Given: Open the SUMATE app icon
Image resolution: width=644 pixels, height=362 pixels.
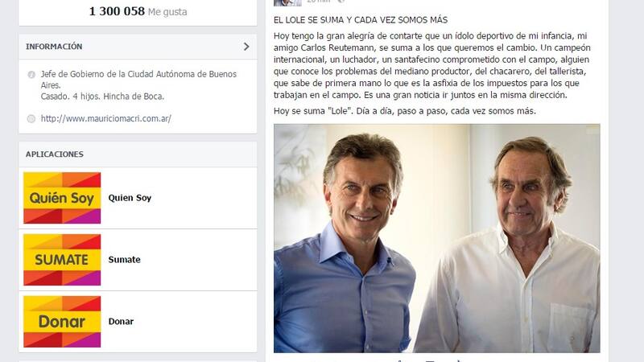Looking at the screenshot, I should tap(62, 260).
